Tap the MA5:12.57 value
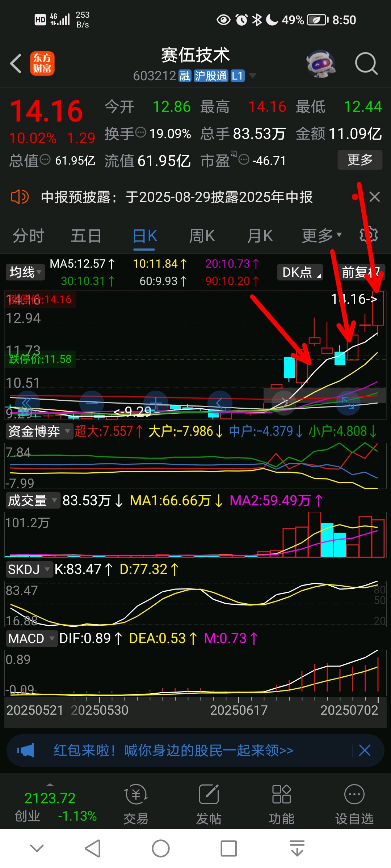Viewport: 391px width, 868px height. (82, 264)
